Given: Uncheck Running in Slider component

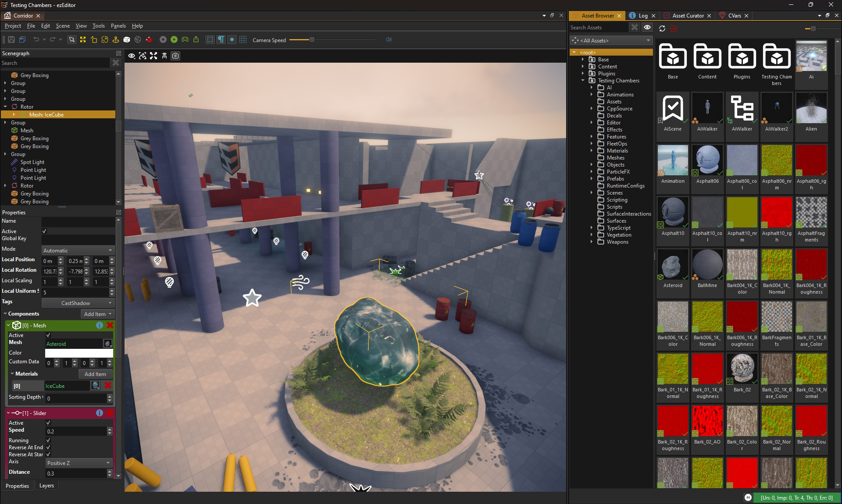Looking at the screenshot, I should (48, 440).
